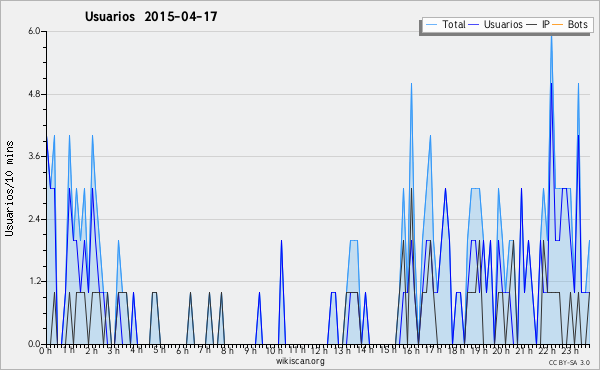Viewport: 600px width, 370px height.
Task: Click the wikiscan.org text below chart
Action: tap(300, 361)
